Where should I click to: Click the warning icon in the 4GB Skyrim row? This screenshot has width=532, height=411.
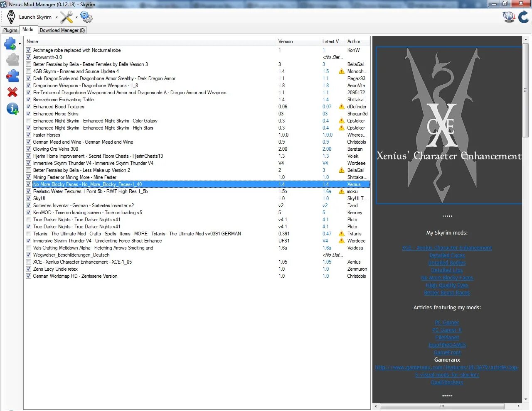click(341, 71)
